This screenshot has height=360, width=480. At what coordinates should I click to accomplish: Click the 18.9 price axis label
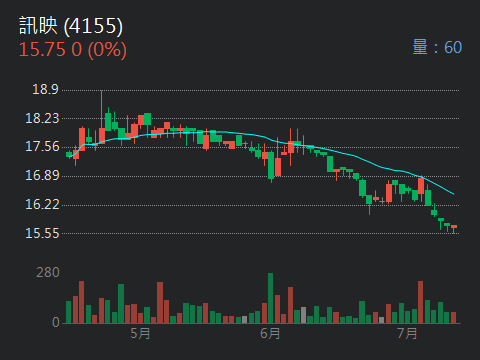(x=45, y=89)
